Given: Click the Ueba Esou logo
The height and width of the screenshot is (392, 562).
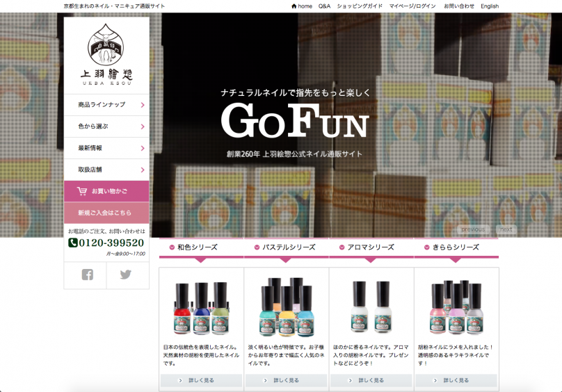Looking at the screenshot, I should point(106,54).
